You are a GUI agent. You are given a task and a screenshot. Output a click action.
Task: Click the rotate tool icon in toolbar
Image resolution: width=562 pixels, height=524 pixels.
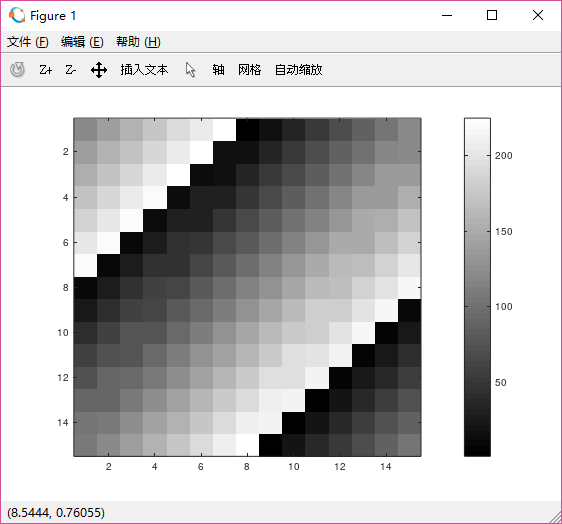click(x=17, y=70)
